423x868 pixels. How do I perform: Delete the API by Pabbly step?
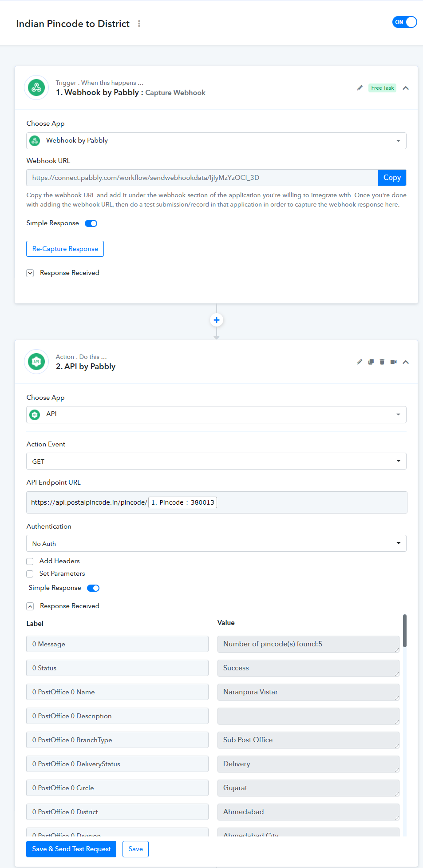tap(382, 362)
